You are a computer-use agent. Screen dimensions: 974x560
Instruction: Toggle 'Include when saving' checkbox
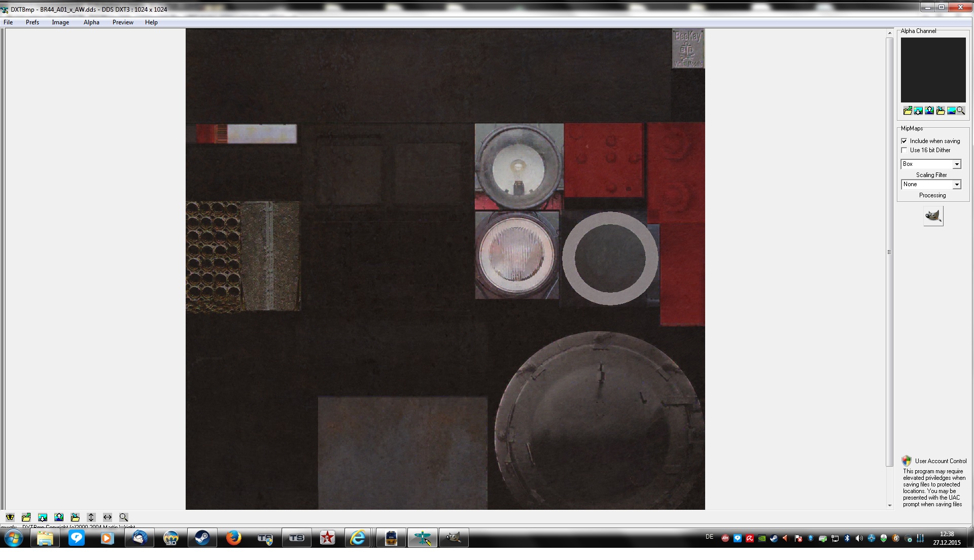pyautogui.click(x=904, y=141)
